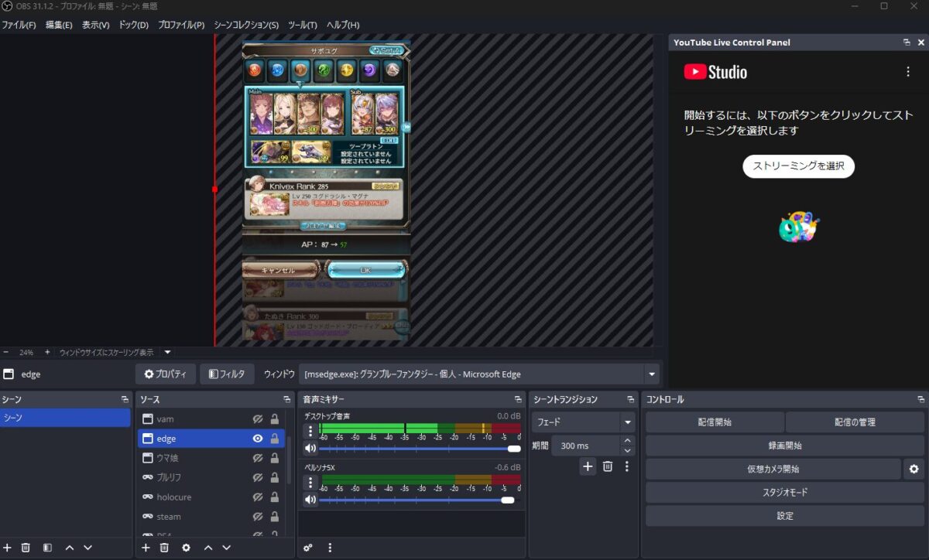Image resolution: width=929 pixels, height=560 pixels.
Task: Click the 配信開始 button
Action: tap(714, 422)
